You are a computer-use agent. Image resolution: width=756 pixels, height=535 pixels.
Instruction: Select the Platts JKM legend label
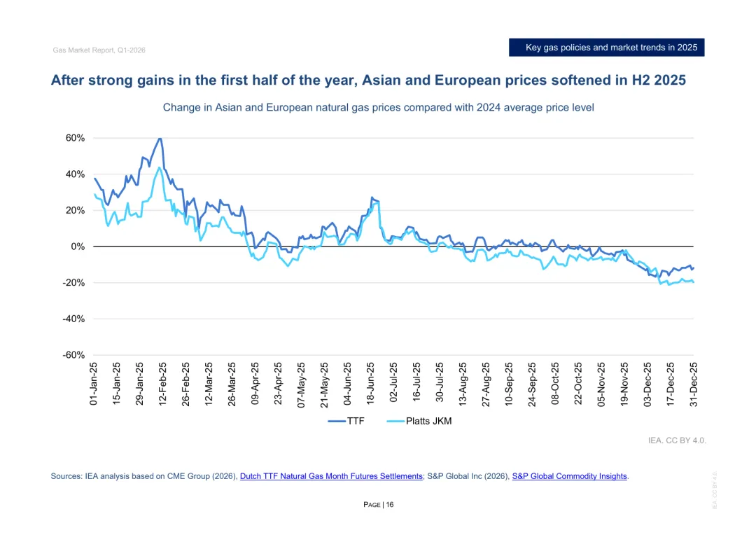tap(428, 421)
